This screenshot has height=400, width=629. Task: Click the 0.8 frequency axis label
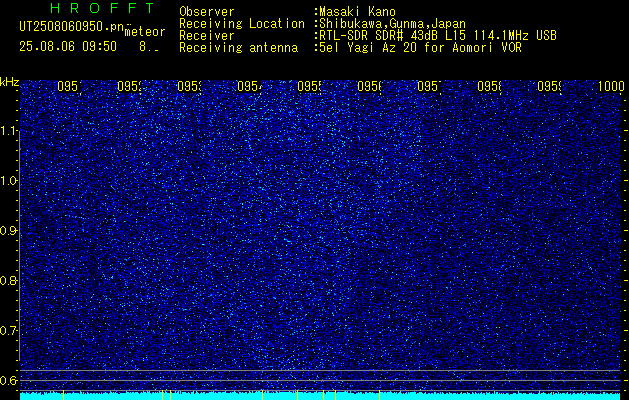coord(8,280)
